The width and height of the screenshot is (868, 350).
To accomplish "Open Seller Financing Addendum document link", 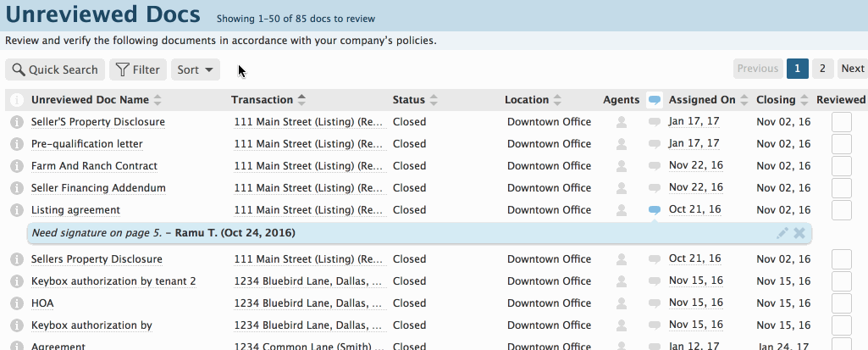I will (x=98, y=188).
